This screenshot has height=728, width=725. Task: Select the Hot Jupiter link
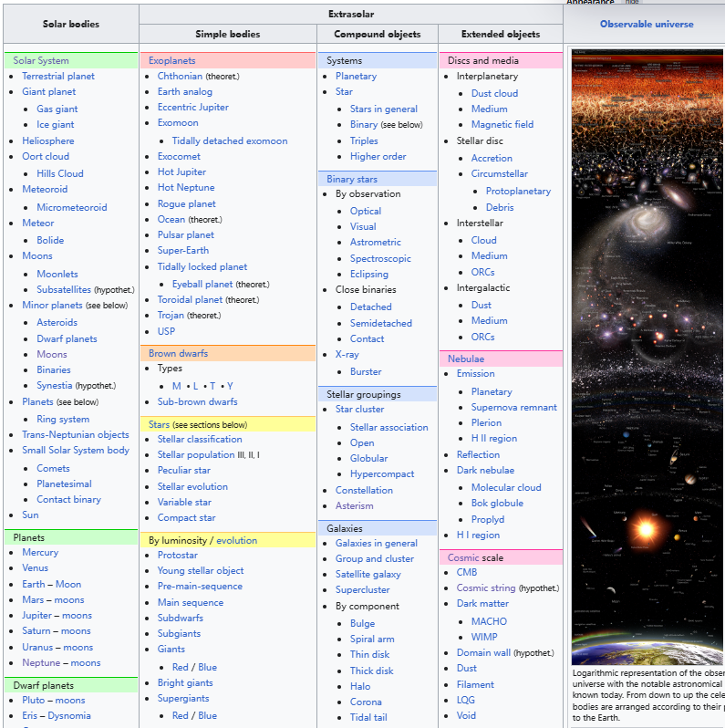click(181, 172)
